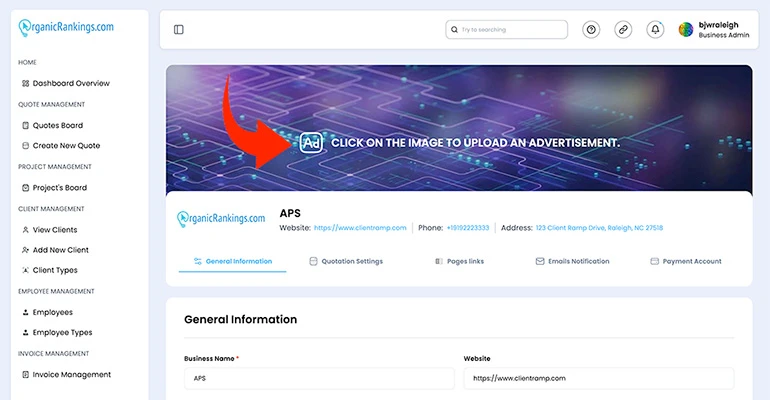
Task: Switch to the Pages links tab
Action: coord(459,261)
